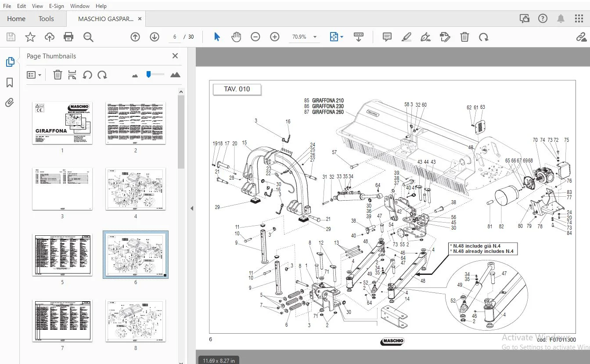Click print pages icon in thumbnails panel
The height and width of the screenshot is (364, 590).
click(72, 75)
